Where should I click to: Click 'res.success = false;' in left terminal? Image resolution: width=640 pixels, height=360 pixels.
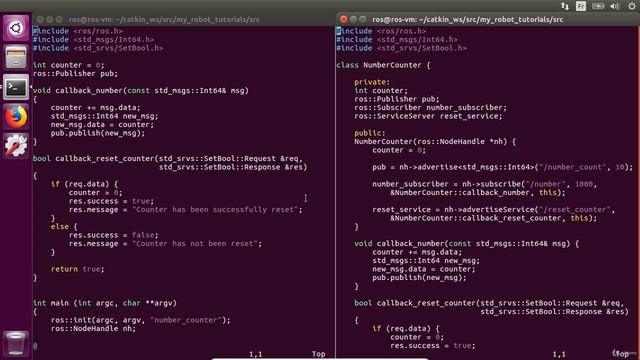[113, 235]
